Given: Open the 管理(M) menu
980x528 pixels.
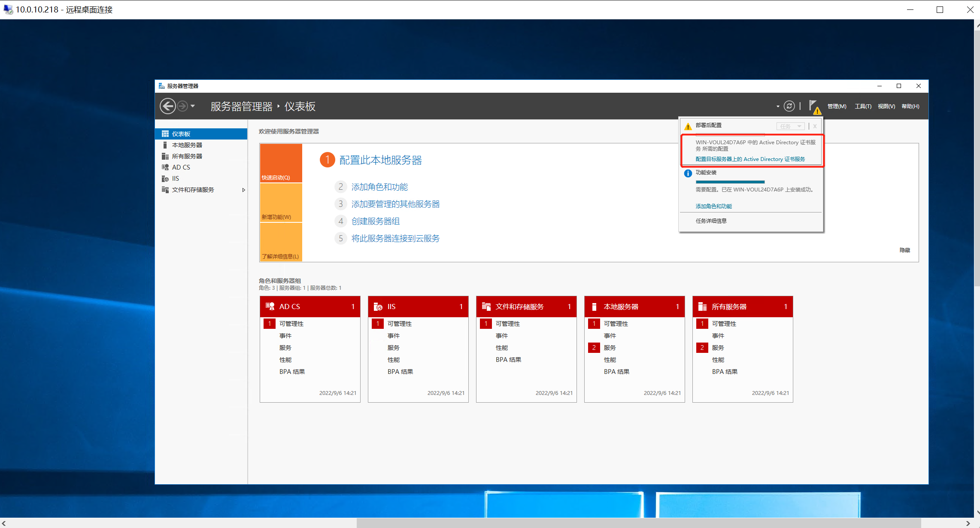Looking at the screenshot, I should point(837,106).
